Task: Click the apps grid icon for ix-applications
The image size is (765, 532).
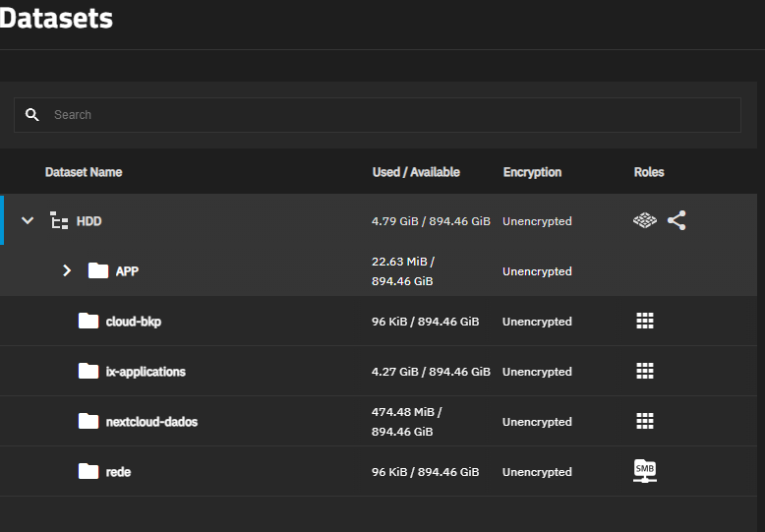Action: (644, 371)
